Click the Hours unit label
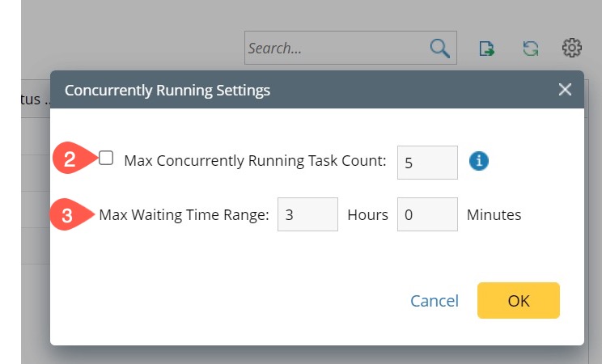 (367, 215)
